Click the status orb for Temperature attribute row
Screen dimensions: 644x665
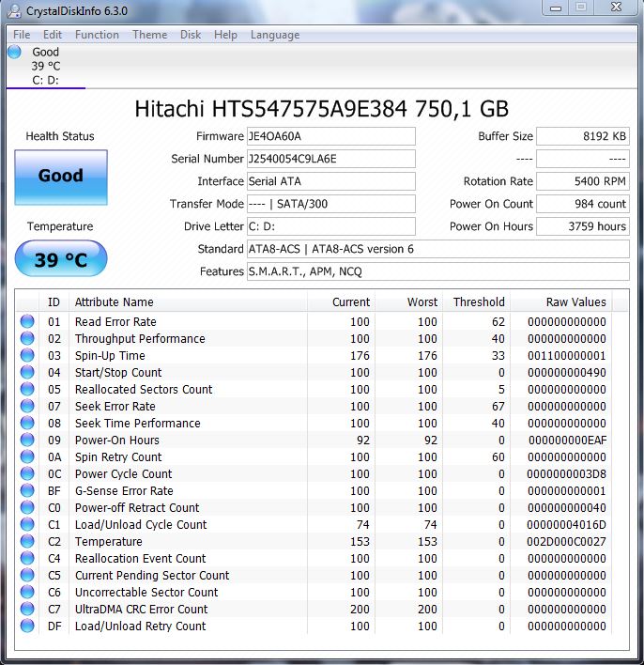point(26,542)
